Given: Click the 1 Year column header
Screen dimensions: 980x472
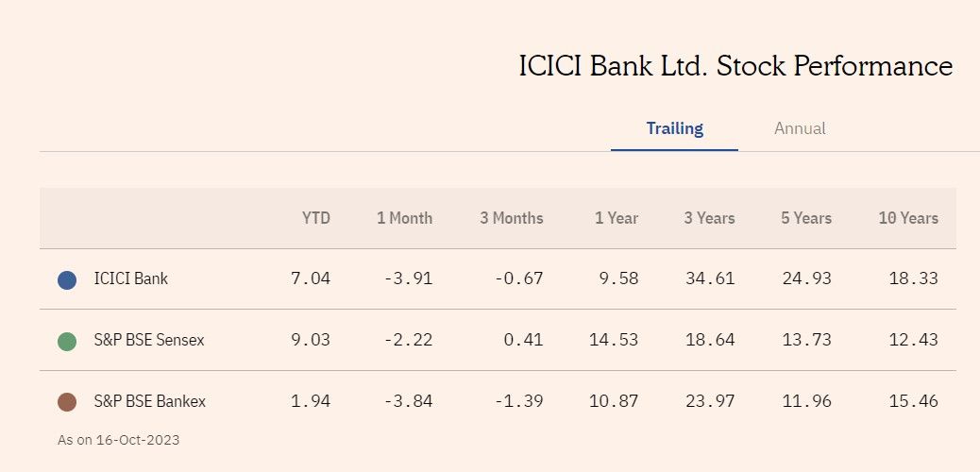Looking at the screenshot, I should coord(617,218).
